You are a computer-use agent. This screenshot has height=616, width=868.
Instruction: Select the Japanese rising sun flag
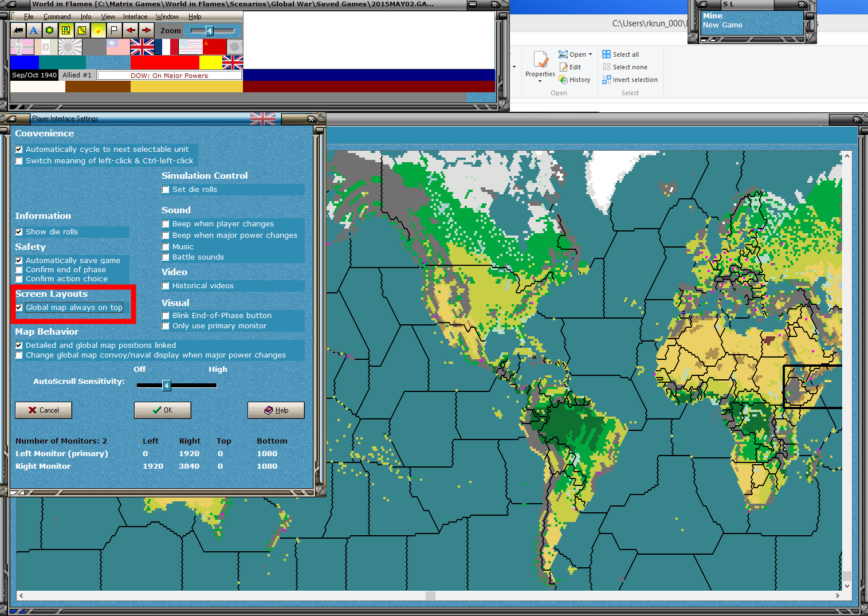click(70, 47)
